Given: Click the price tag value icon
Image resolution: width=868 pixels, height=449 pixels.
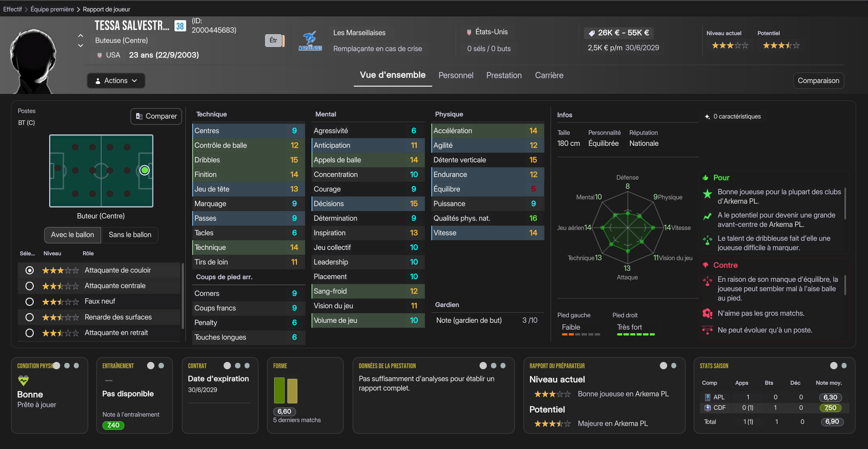Looking at the screenshot, I should 592,33.
